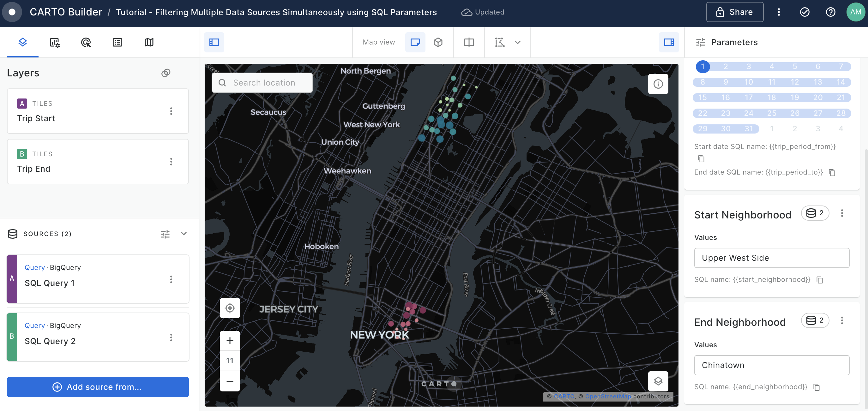Collapse the Sources section chevron
This screenshot has height=411, width=868.
click(x=184, y=234)
